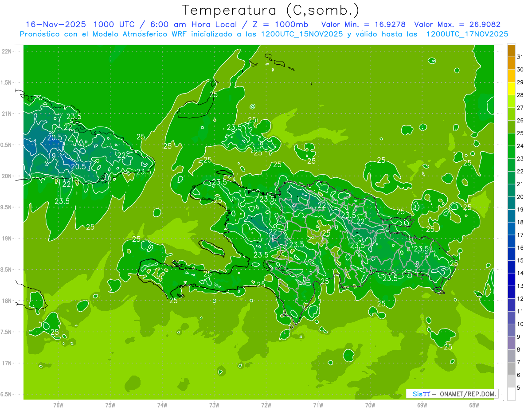Click the '71W' longitude axis label
This screenshot has width=532, height=411.
[x=318, y=405]
